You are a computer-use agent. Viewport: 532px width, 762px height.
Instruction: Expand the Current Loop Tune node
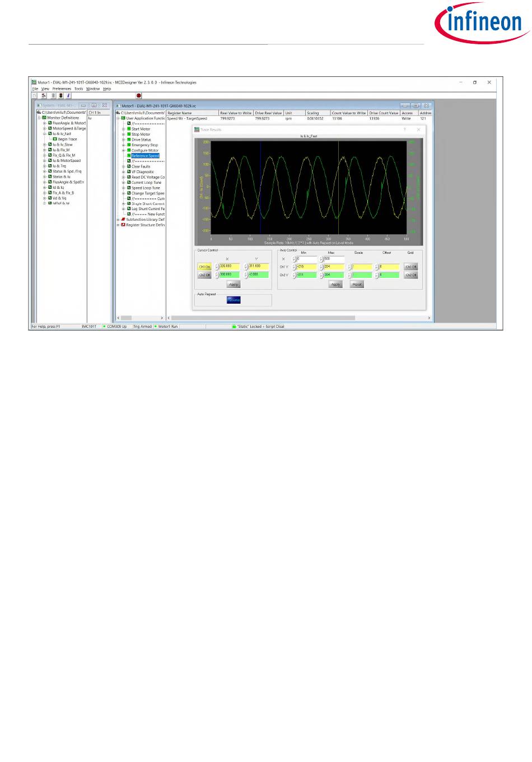coord(124,183)
